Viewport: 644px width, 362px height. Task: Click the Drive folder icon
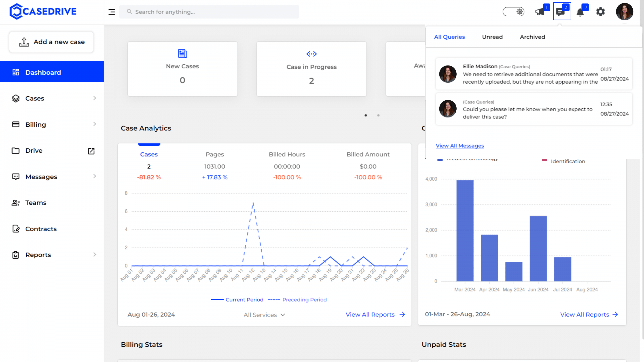point(16,151)
